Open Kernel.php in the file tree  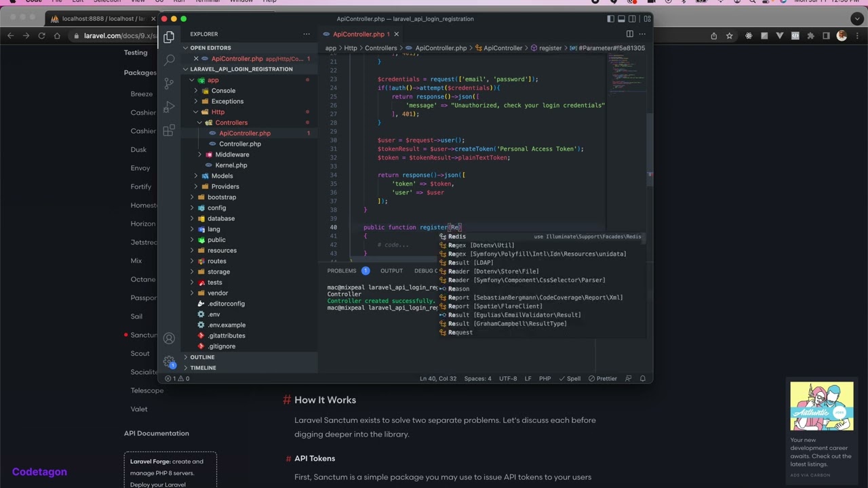coord(231,165)
